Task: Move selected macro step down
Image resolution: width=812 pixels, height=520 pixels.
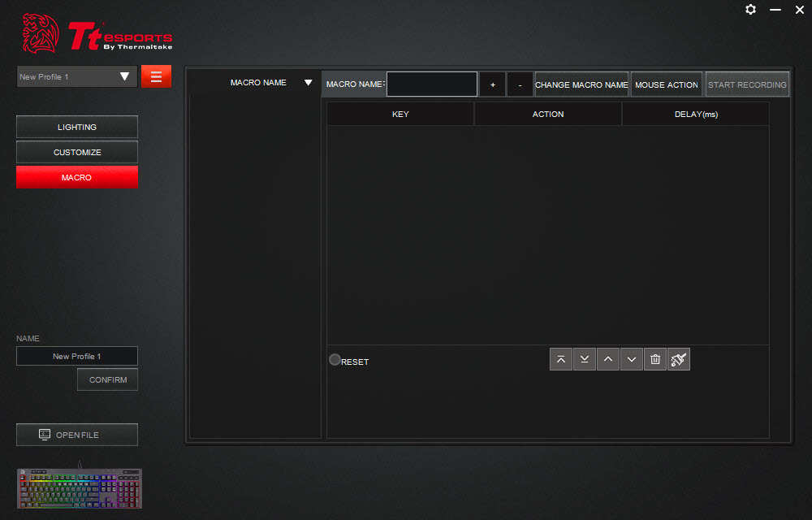Action: pos(631,359)
